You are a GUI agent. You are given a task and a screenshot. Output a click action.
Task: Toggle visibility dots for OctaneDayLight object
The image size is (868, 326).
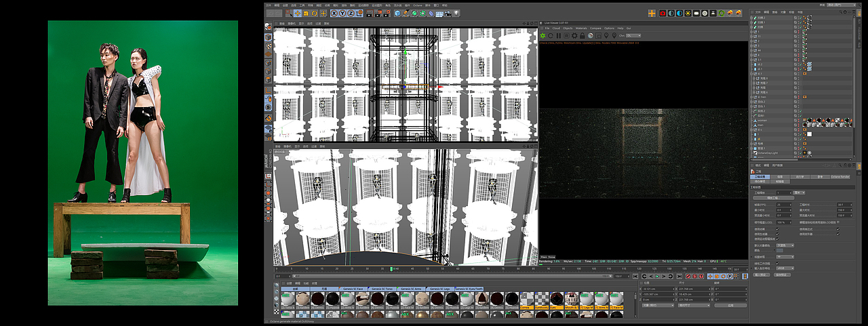pyautogui.click(x=799, y=153)
